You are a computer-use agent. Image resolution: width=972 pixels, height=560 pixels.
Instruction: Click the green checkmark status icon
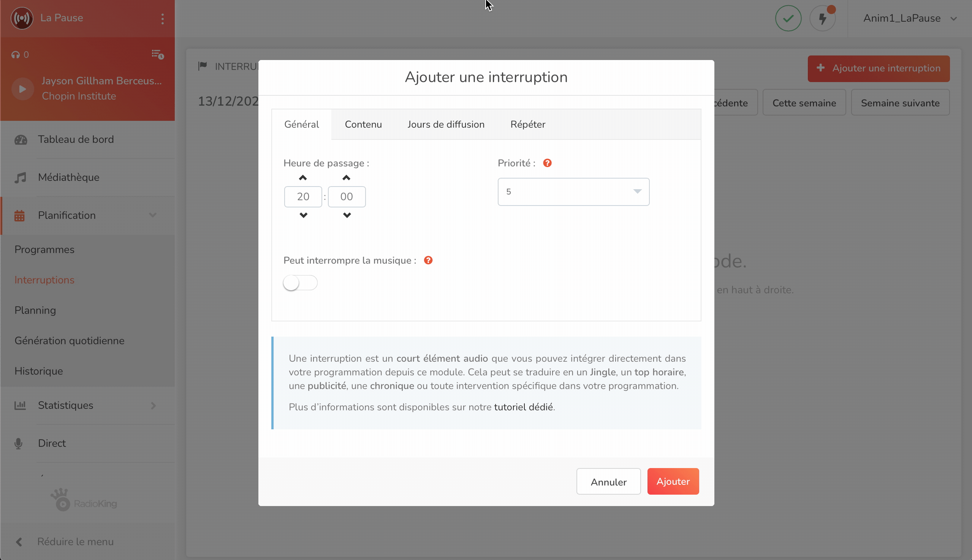788,18
